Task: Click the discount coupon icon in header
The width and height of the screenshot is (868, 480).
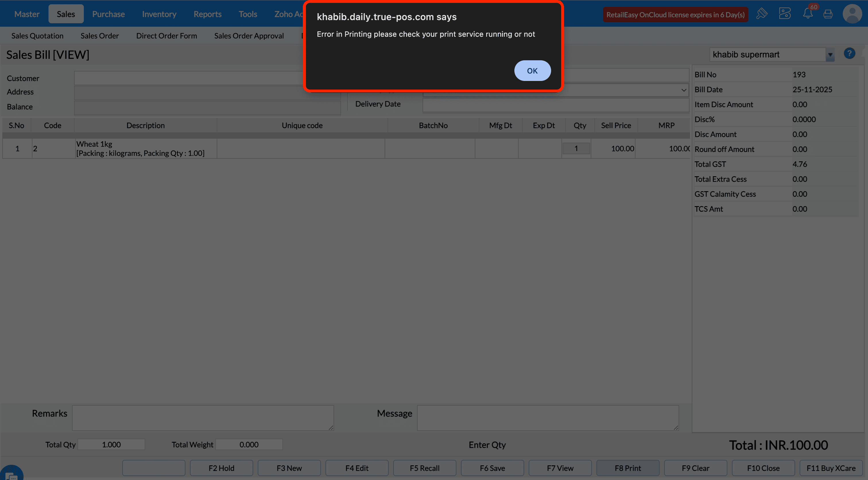Action: tap(784, 14)
